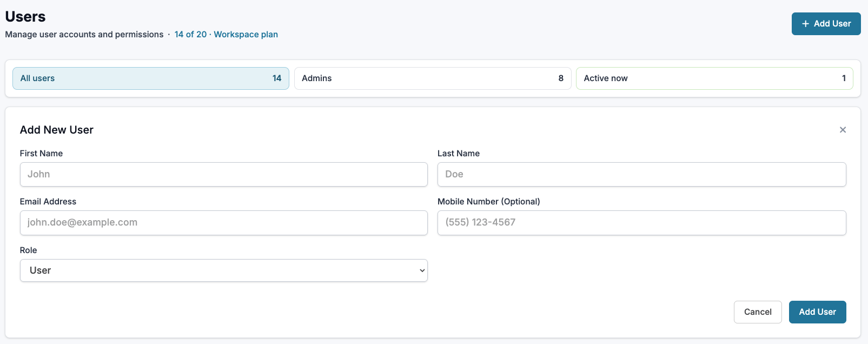Click 'Manage user accounts and permissions' text
Screen dimensions: 868x344
[84, 35]
